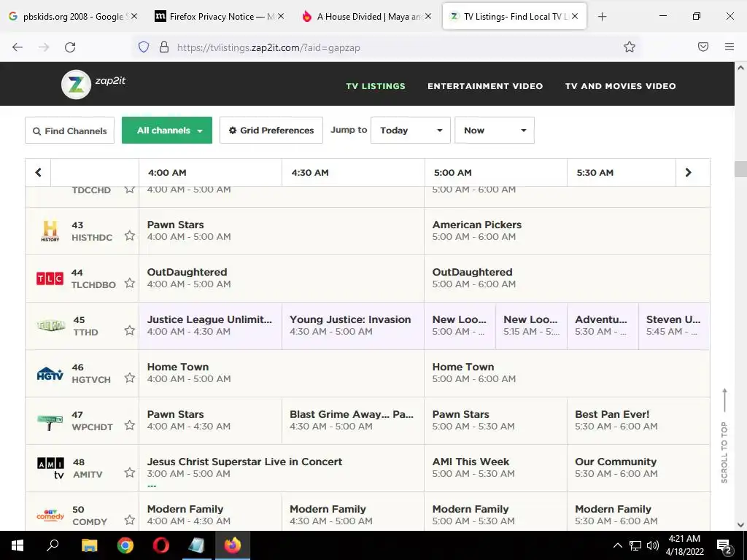Favorite the HISTHDC channel with its star
Screen dimensions: 747x560
coord(130,236)
